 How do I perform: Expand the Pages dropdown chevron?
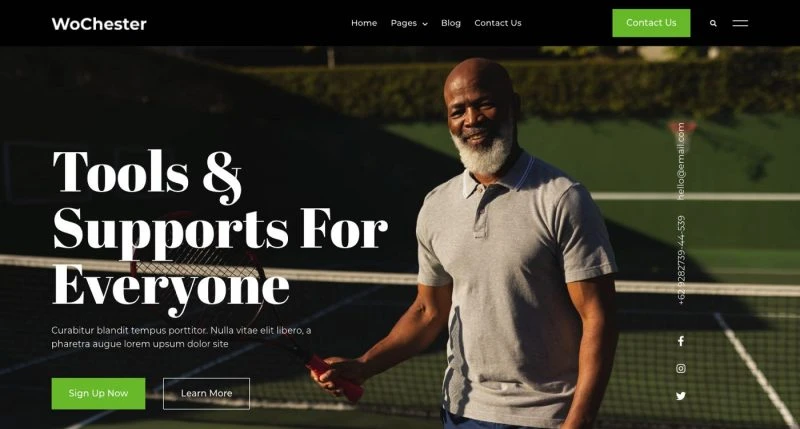click(x=425, y=24)
